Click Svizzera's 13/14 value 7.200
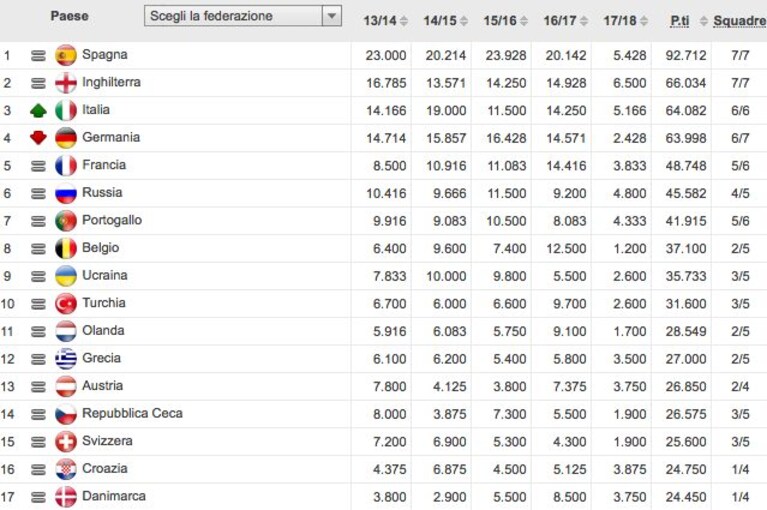Screen dimensions: 767x510 pos(389,442)
